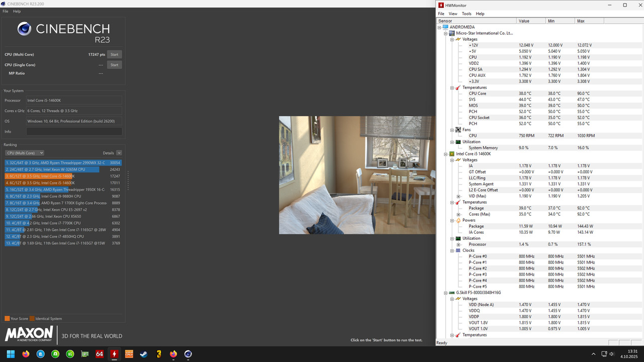Click the rendered room image
The height and width of the screenshot is (362, 644).
357,175
